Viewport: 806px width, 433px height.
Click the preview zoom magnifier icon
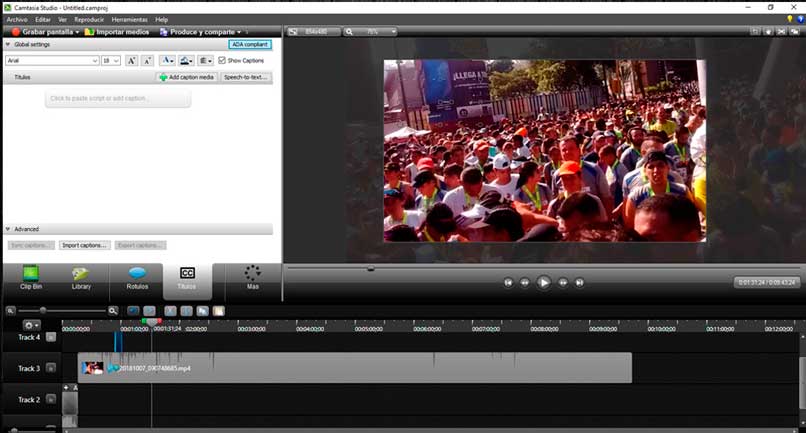click(x=349, y=32)
